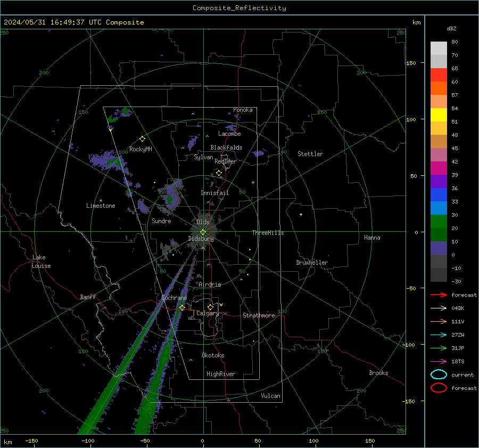Click the Cochrane town label
Image resolution: width=479 pixels, height=448 pixels.
click(x=174, y=298)
